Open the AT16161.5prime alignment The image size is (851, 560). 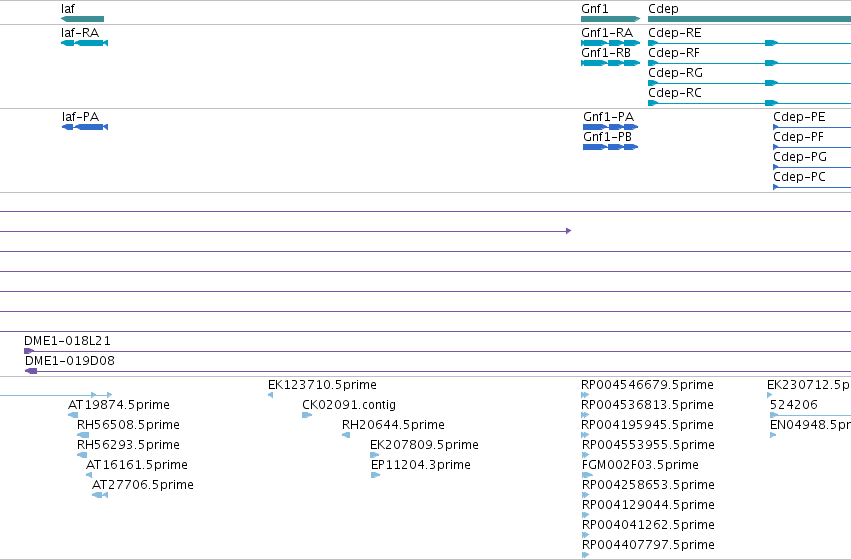tap(89, 475)
